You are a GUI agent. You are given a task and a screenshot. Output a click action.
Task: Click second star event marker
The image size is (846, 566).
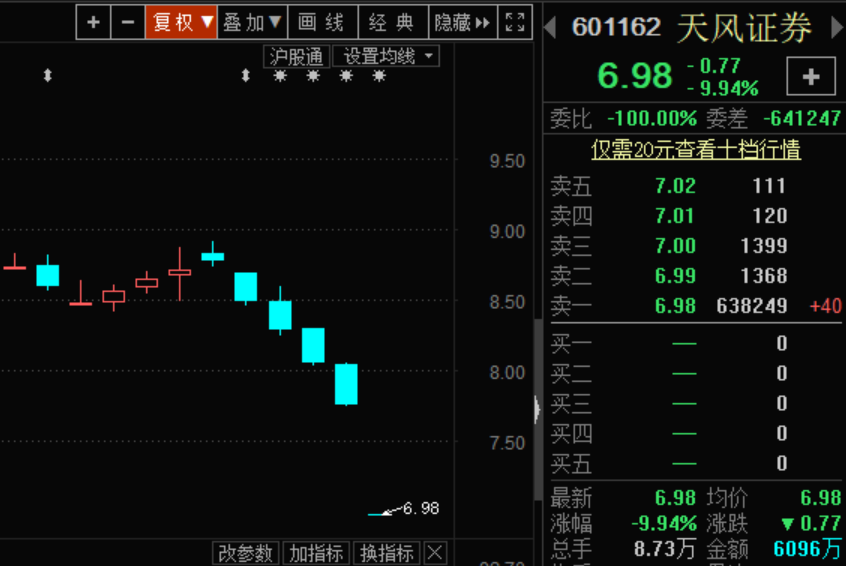313,76
